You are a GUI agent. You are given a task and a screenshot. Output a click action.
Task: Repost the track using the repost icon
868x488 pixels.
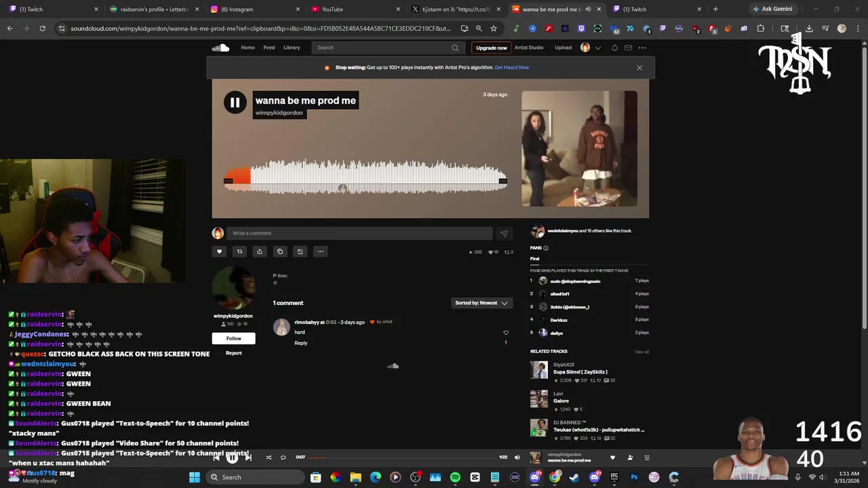click(239, 251)
